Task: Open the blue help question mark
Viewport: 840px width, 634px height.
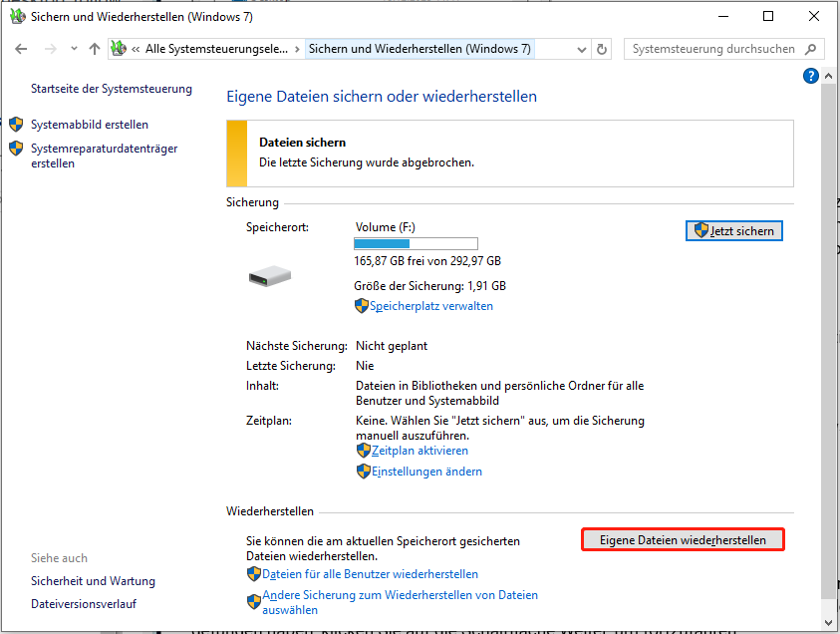Action: point(811,76)
